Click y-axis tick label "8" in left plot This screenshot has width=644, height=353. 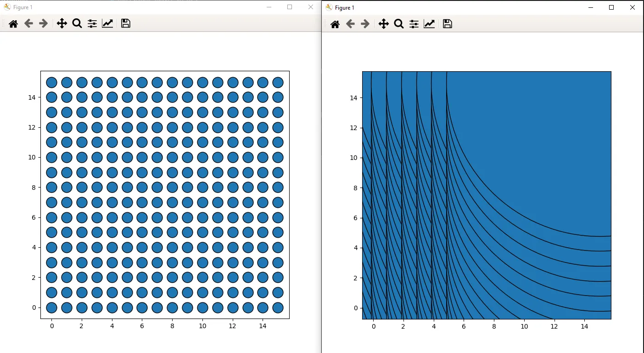tap(34, 188)
